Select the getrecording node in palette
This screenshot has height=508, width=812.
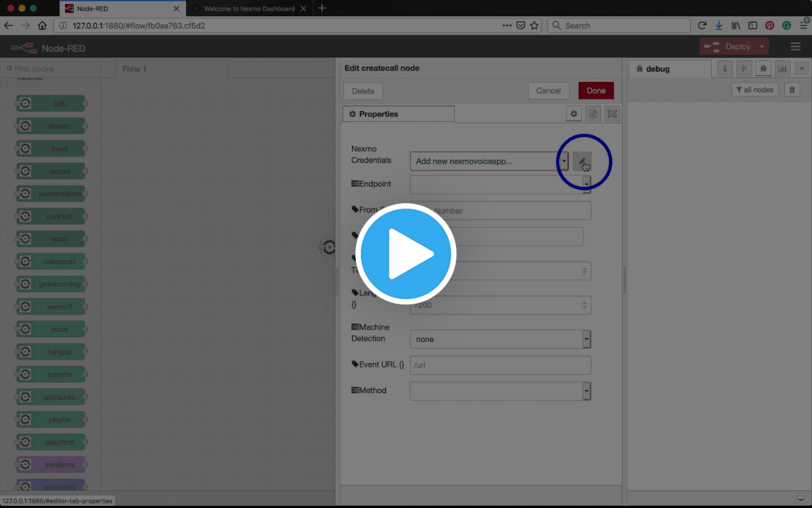(51, 284)
